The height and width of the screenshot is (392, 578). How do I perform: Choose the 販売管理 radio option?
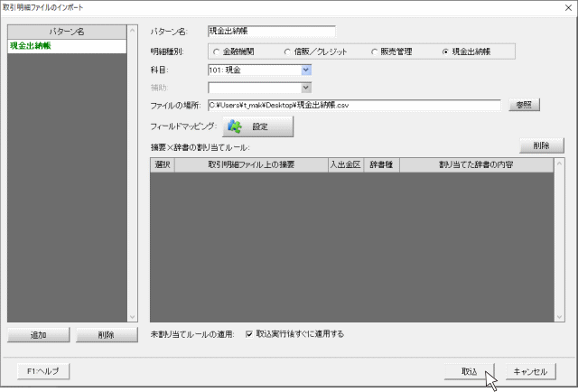374,52
